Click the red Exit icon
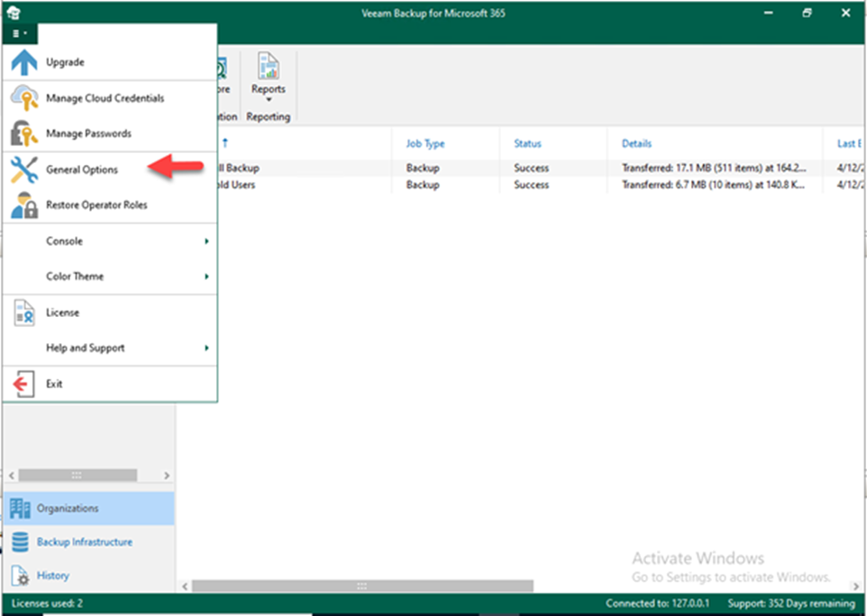This screenshot has height=616, width=867. [x=23, y=384]
